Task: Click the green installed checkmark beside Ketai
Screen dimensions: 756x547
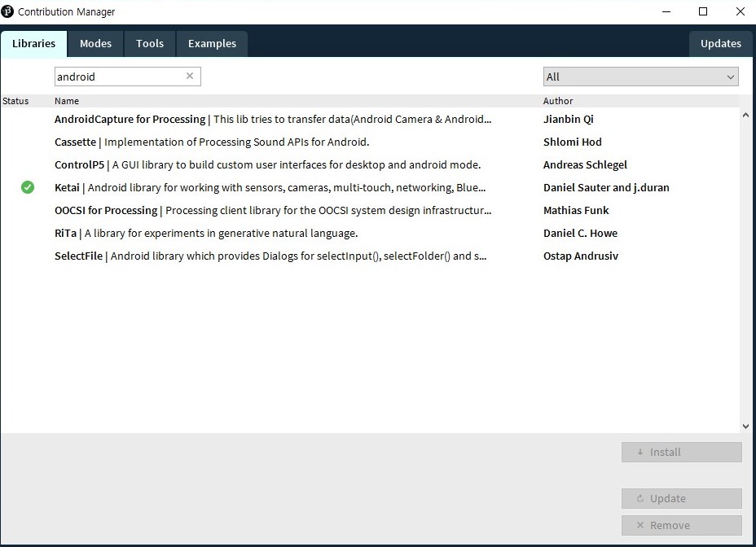Action: 28,187
